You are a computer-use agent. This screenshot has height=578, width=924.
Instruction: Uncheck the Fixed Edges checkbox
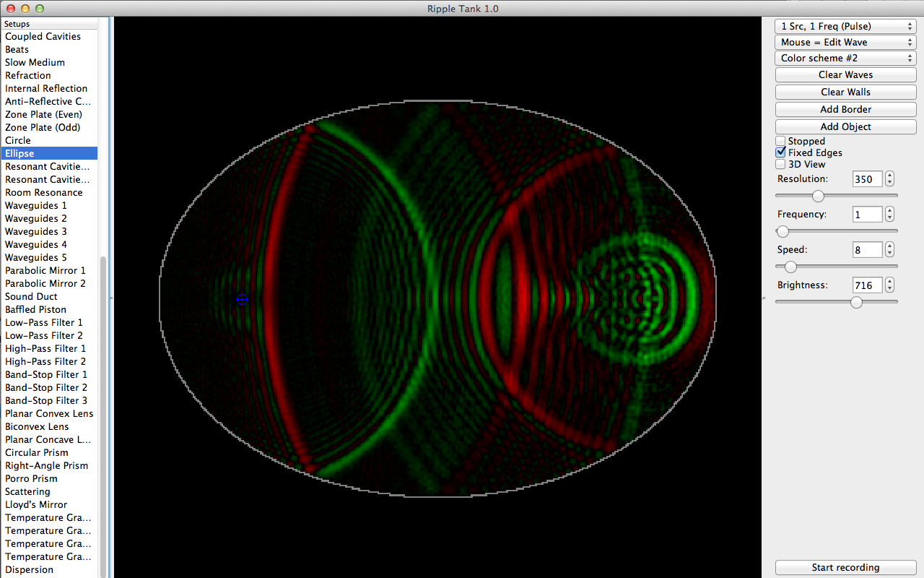(x=780, y=152)
